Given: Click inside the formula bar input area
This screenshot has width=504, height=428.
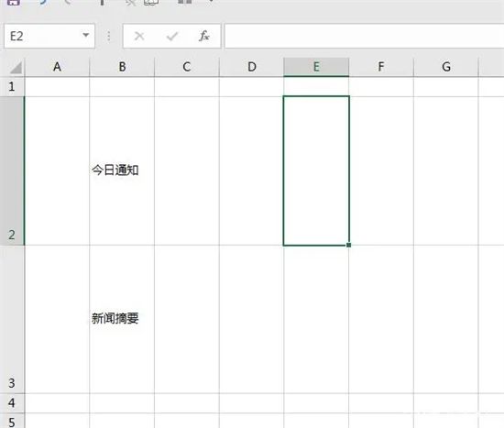Looking at the screenshot, I should (364, 36).
